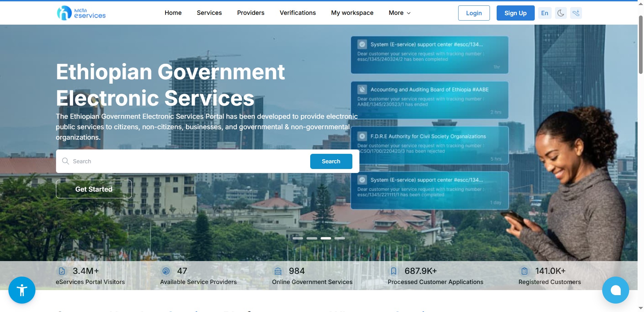644x312 pixels.
Task: Click the Accounting and Auditing Board notification icon
Action: click(362, 89)
